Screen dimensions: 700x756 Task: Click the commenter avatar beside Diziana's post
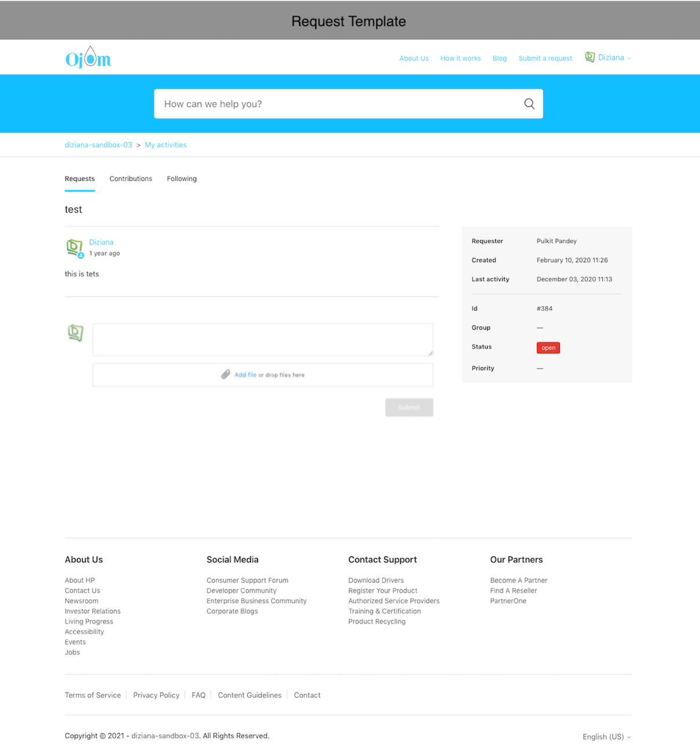(x=75, y=248)
